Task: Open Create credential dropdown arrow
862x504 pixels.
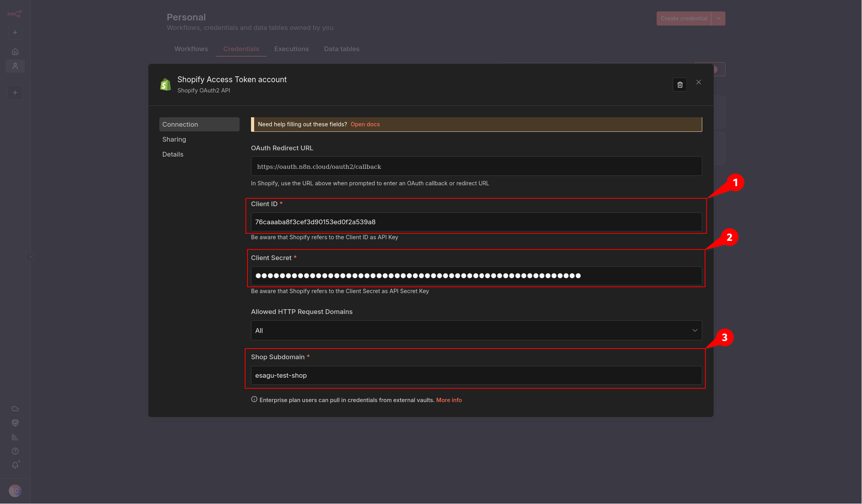Action: pyautogui.click(x=718, y=18)
